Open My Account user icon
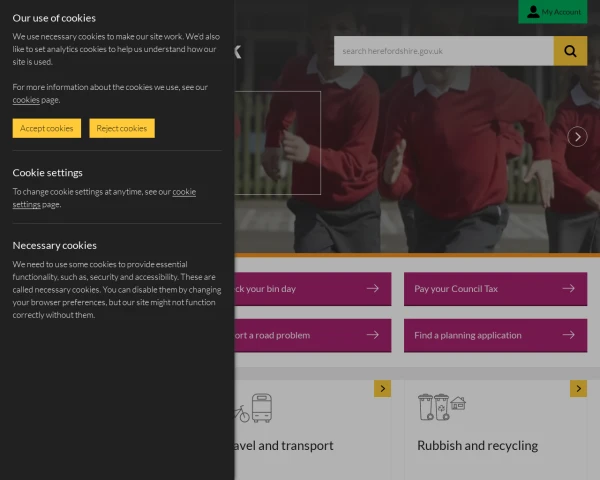 coord(533,11)
